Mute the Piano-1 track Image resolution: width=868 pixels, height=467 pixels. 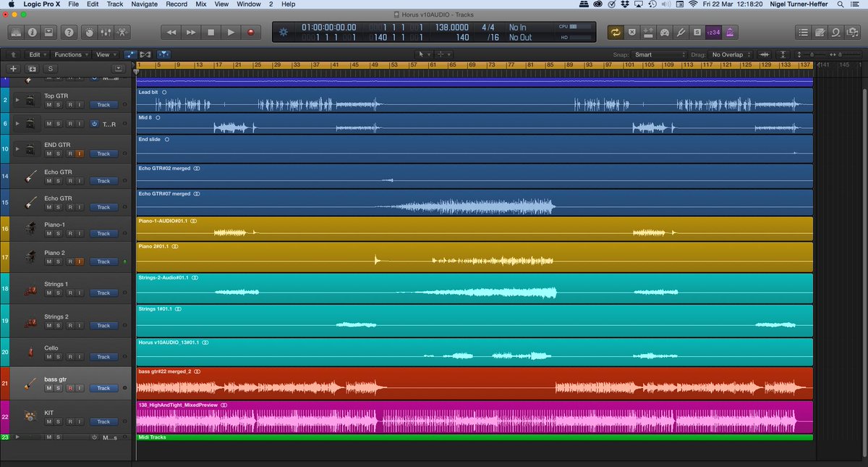(49, 234)
